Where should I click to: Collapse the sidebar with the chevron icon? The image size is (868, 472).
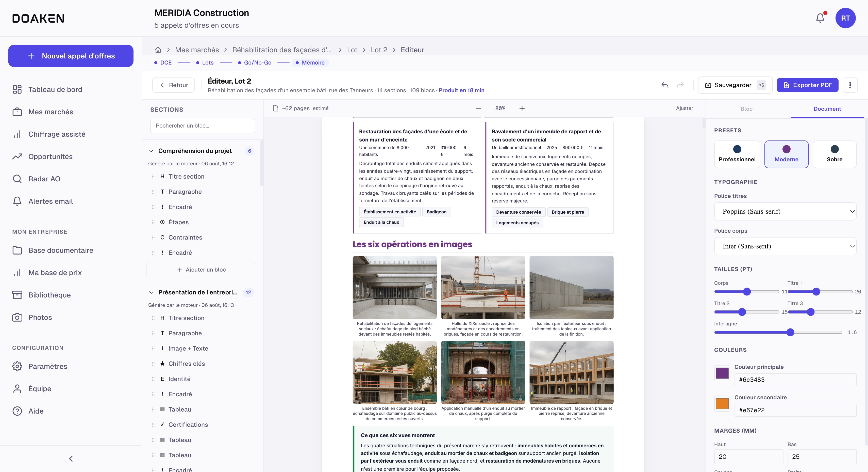tap(71, 459)
